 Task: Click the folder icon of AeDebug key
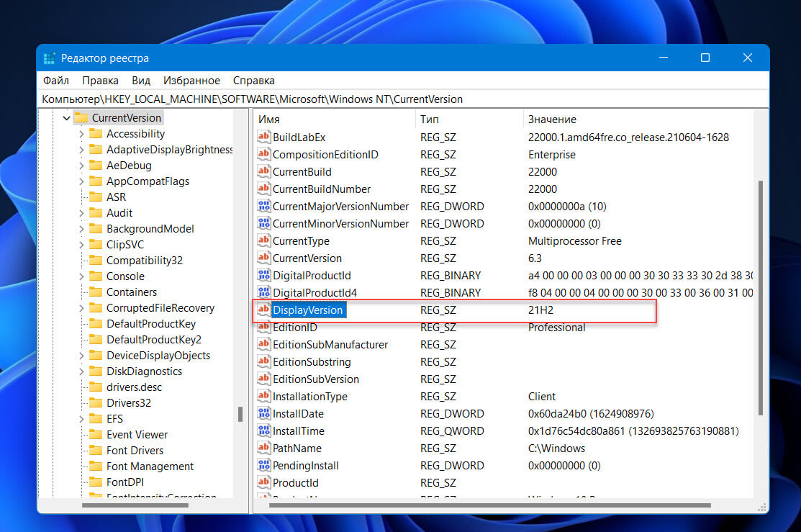96,166
